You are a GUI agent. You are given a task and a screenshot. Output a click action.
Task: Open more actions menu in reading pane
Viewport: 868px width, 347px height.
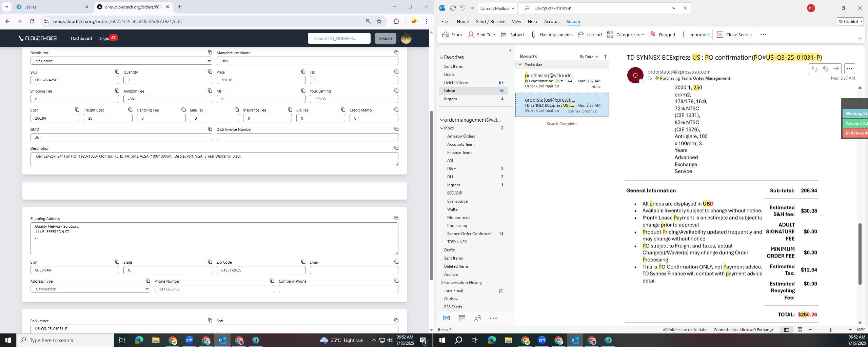click(849, 69)
